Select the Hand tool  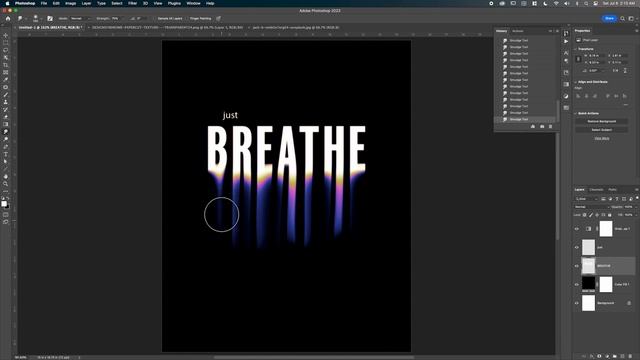point(6,176)
